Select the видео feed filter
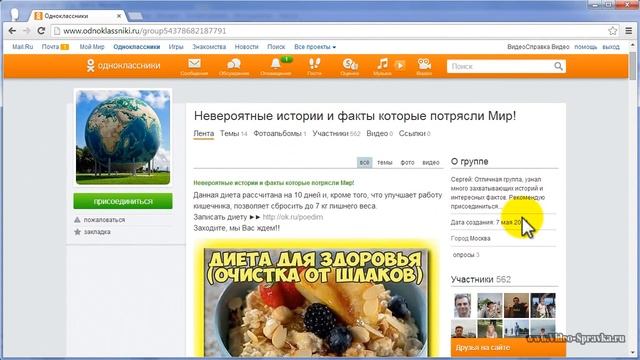 (x=431, y=162)
